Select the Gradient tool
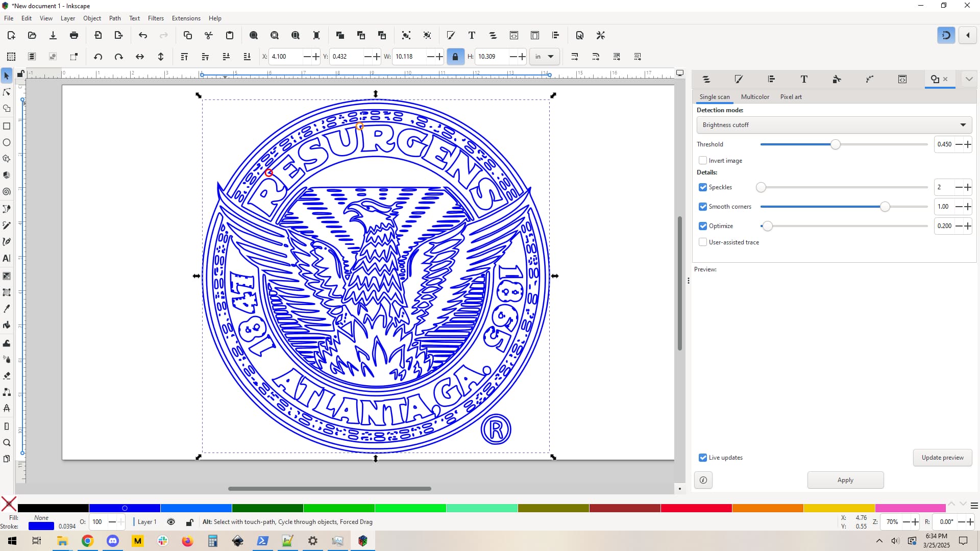 [7, 276]
